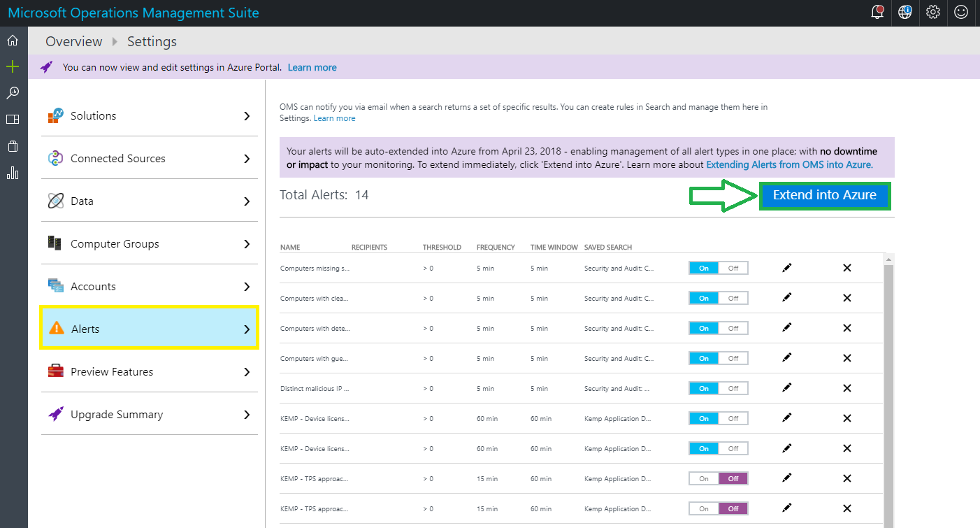The image size is (980, 528).
Task: Click the NAME column header
Action: [x=290, y=248]
